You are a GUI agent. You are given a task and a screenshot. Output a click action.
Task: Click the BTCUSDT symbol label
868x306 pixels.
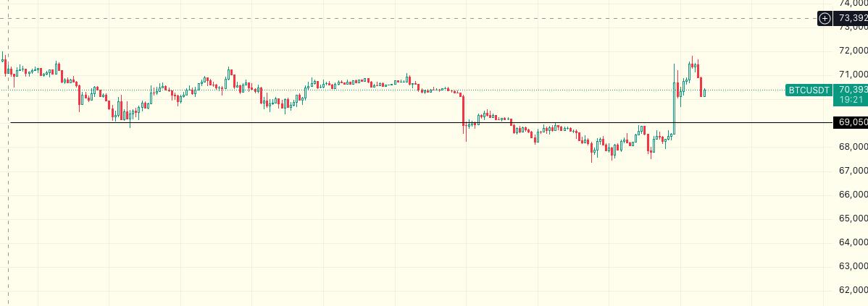[x=809, y=90]
